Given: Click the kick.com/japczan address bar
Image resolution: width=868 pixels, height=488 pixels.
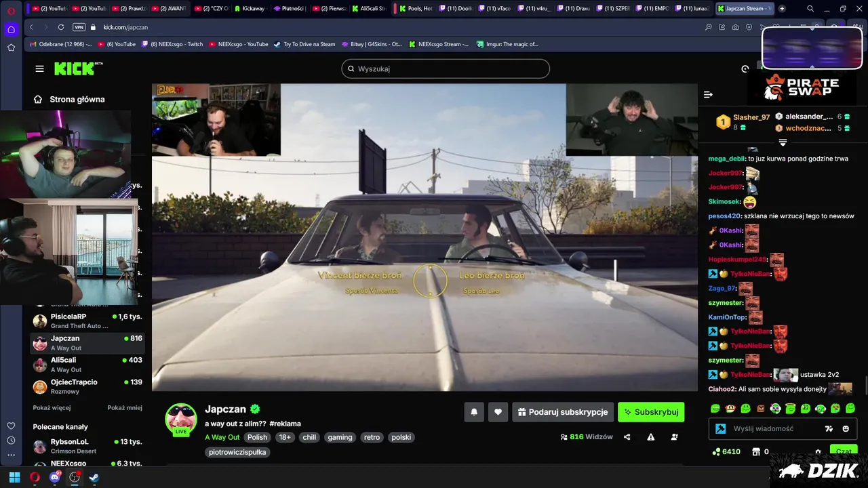Looking at the screenshot, I should click(x=125, y=27).
